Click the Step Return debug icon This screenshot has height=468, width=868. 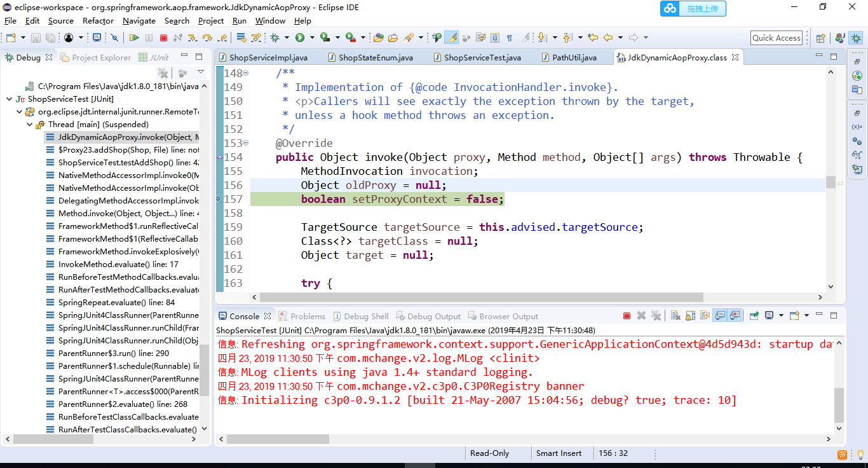223,38
